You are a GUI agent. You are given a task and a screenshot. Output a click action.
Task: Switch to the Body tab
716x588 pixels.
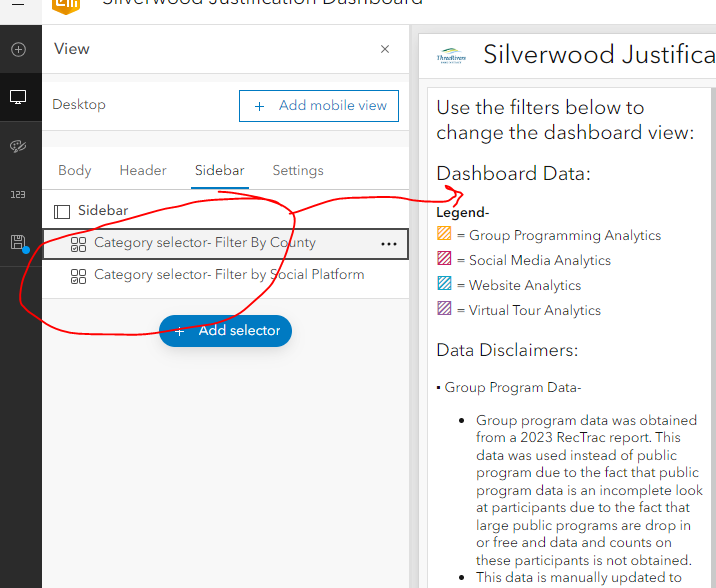(74, 170)
